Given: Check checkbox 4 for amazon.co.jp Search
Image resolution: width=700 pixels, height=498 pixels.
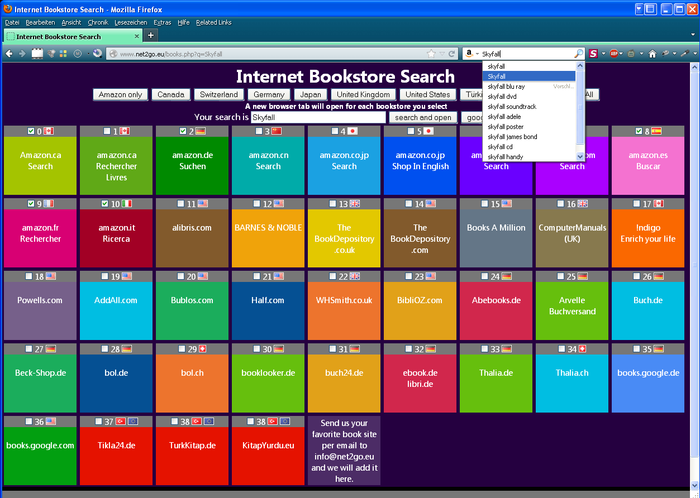Looking at the screenshot, I should pos(335,131).
